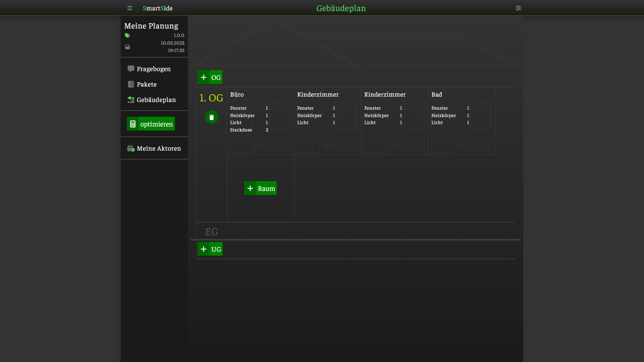Open the hamburger menu icon
This screenshot has height=362, width=644.
tap(130, 8)
